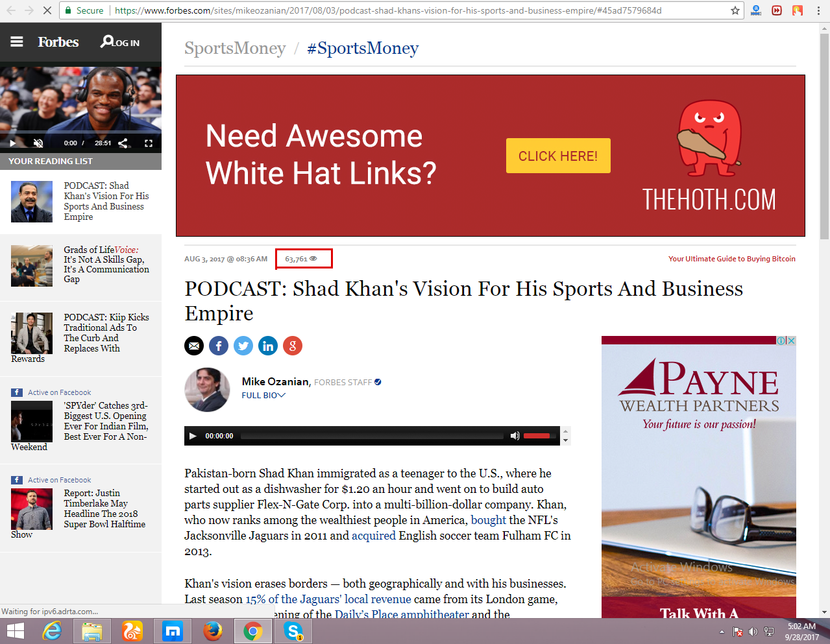Go back in Chrome

pyautogui.click(x=11, y=10)
